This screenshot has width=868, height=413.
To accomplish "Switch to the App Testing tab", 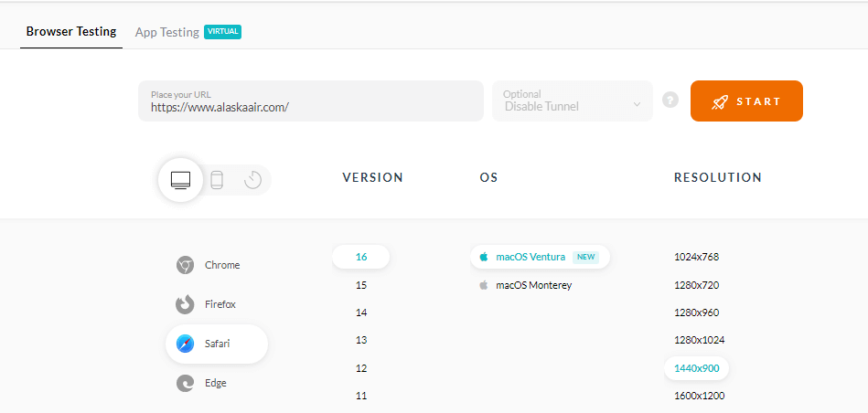I will 167,32.
